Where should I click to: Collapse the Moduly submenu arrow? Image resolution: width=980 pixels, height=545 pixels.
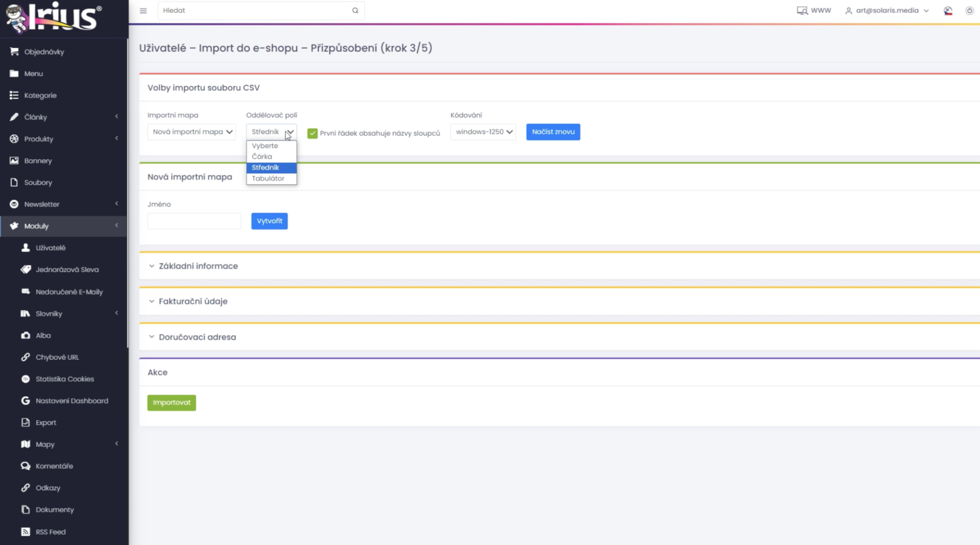(117, 225)
